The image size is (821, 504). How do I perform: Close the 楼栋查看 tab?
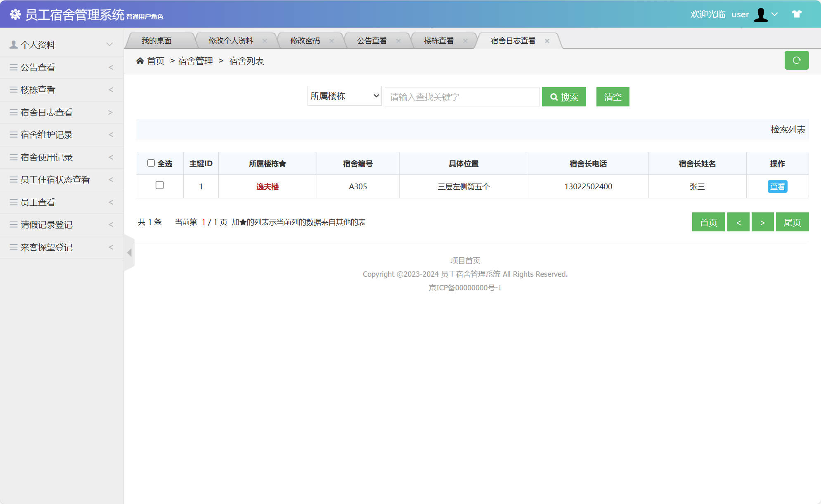click(x=466, y=40)
